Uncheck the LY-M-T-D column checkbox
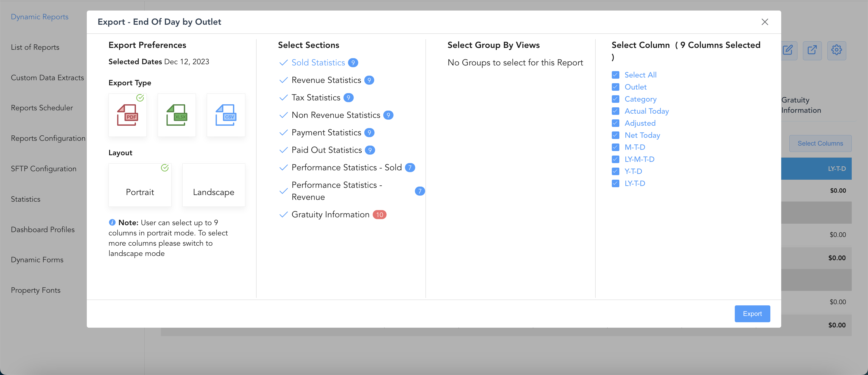Viewport: 868px width, 375px height. click(615, 159)
